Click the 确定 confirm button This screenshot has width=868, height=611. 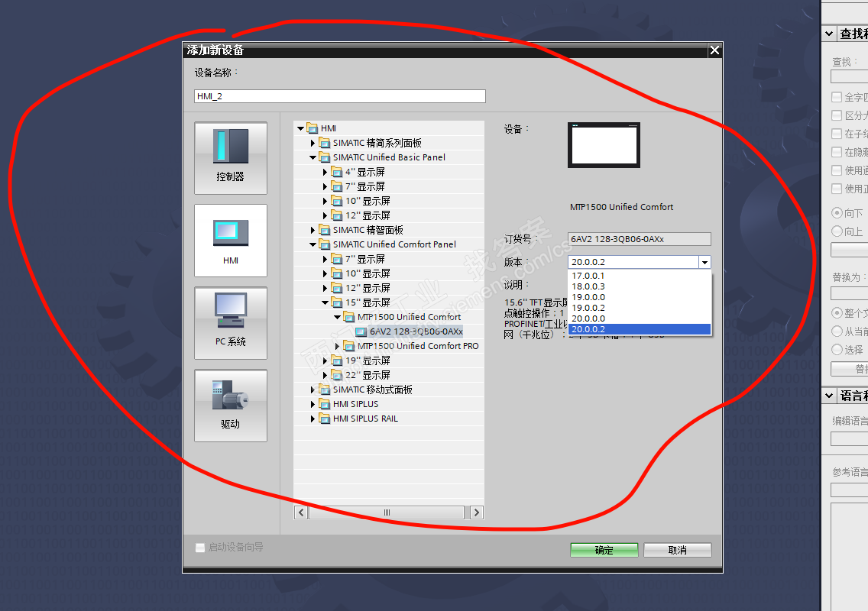pyautogui.click(x=604, y=550)
